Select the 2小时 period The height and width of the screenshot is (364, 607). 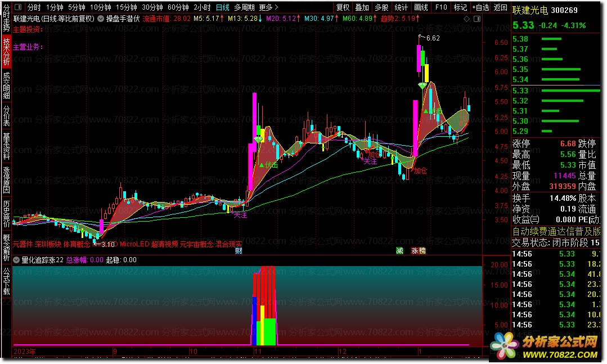[x=202, y=7]
